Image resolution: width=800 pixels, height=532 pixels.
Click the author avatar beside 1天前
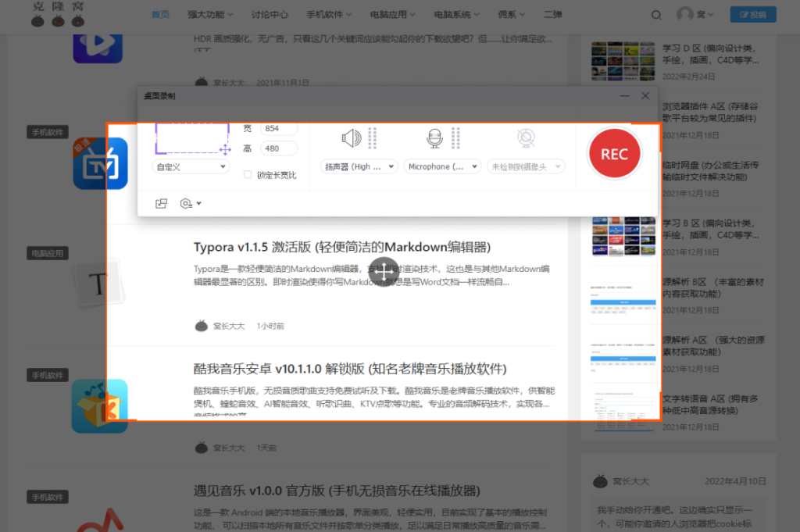click(x=202, y=448)
